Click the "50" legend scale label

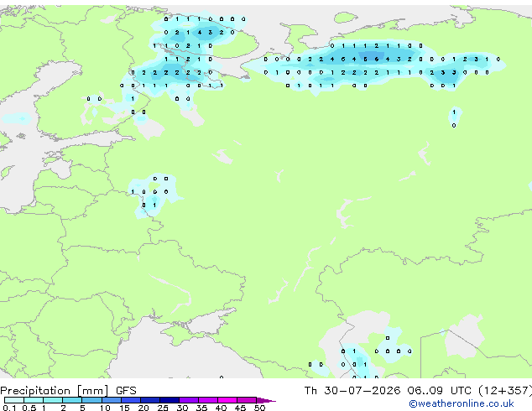click(259, 408)
